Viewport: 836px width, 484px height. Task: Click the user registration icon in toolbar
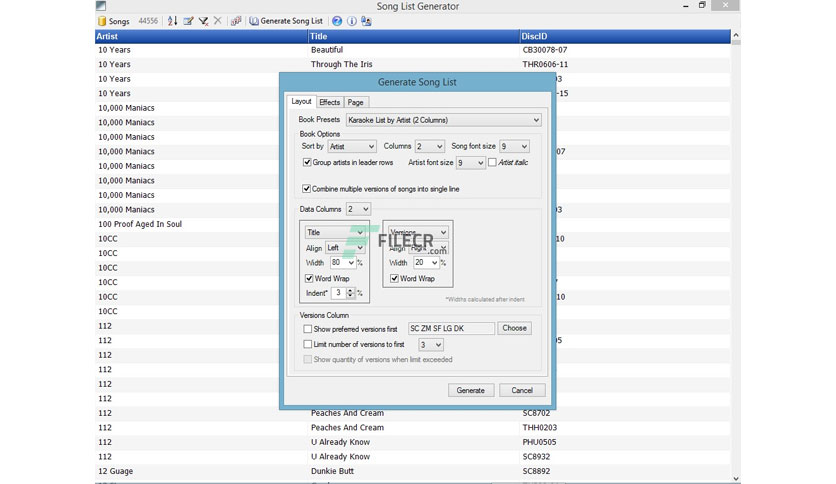(x=366, y=21)
